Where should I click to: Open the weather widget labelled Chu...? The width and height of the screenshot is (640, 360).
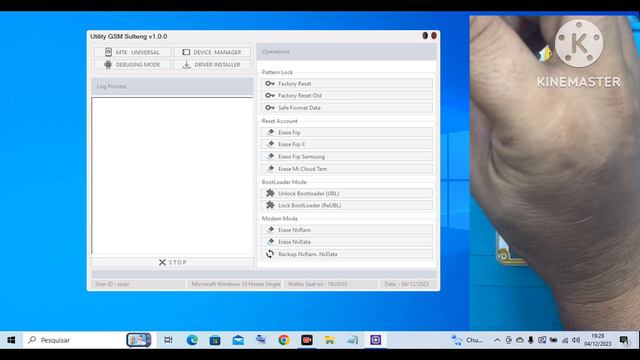tap(467, 340)
